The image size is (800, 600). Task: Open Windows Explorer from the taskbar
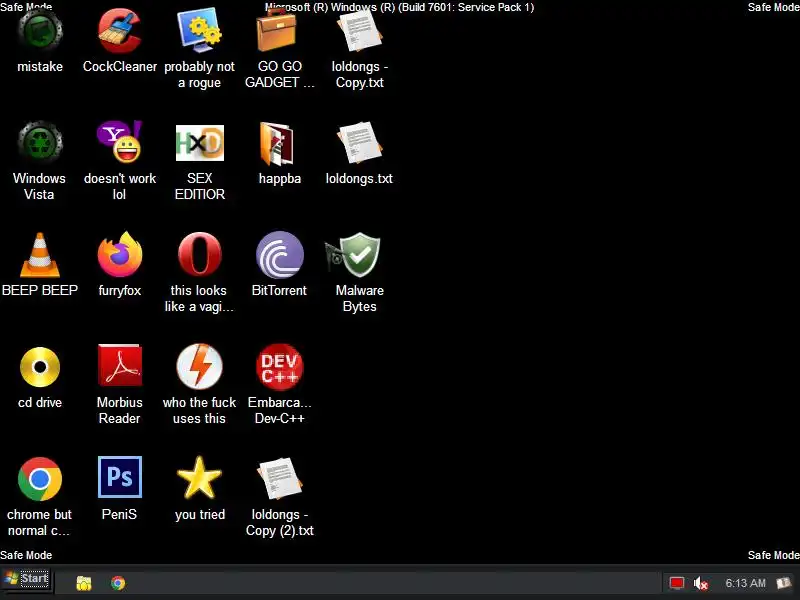tap(84, 583)
